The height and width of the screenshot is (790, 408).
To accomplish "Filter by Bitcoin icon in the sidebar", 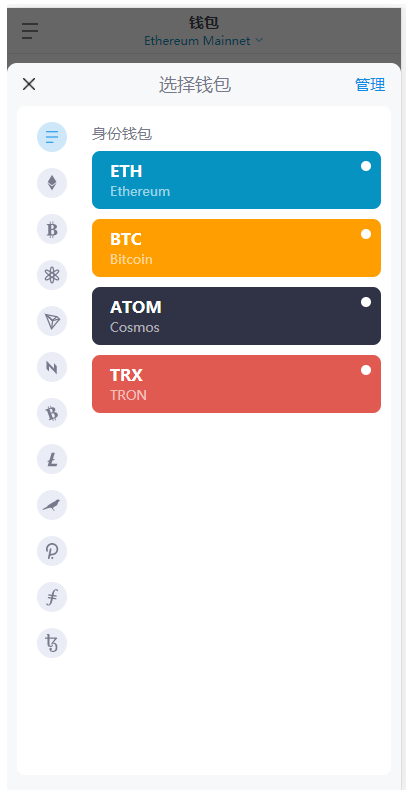I will [52, 229].
